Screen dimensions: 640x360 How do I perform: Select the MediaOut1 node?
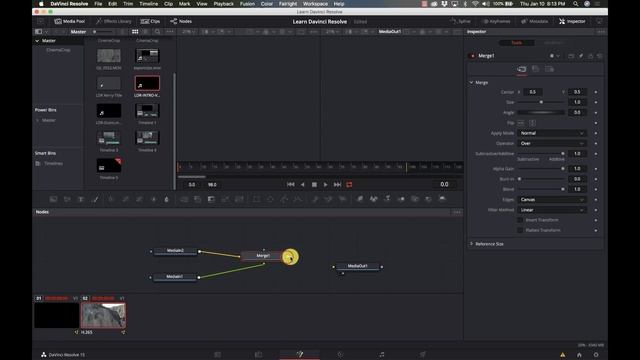click(x=358, y=266)
